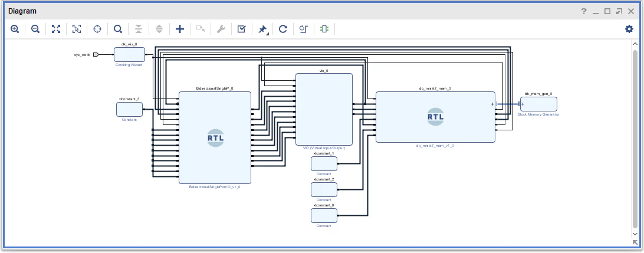Select the Diagram panel title
Screen dimensions: 644x253
[x=22, y=11]
